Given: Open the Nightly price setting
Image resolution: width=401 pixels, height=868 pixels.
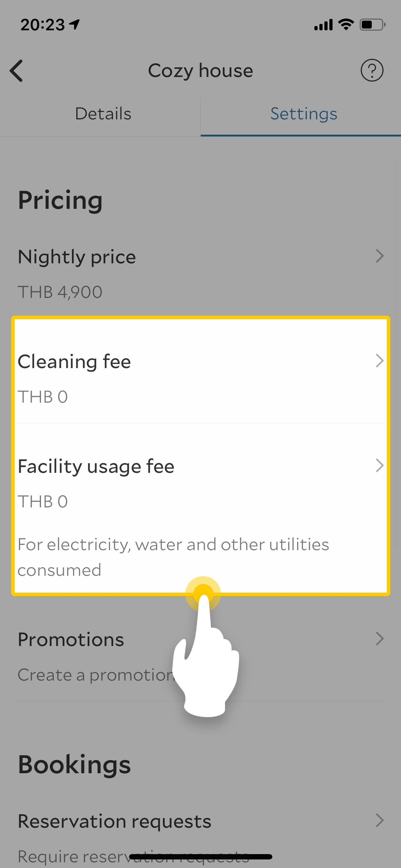Looking at the screenshot, I should click(x=77, y=257).
